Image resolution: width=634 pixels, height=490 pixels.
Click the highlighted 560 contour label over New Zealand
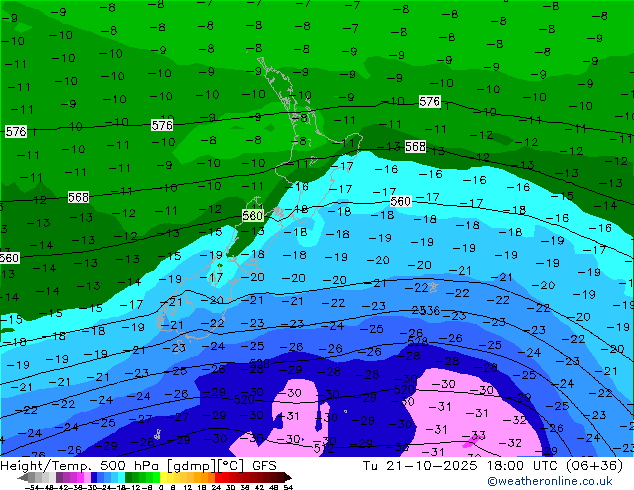(253, 215)
